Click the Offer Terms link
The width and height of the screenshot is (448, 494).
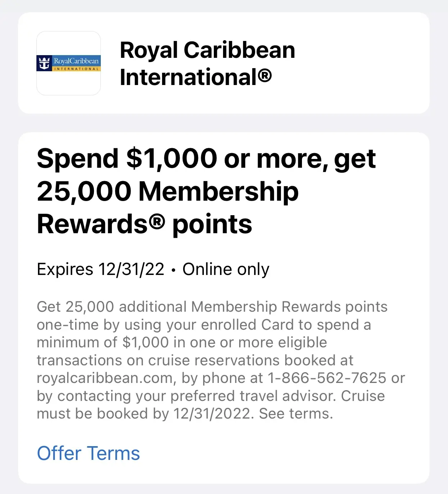[x=89, y=453]
